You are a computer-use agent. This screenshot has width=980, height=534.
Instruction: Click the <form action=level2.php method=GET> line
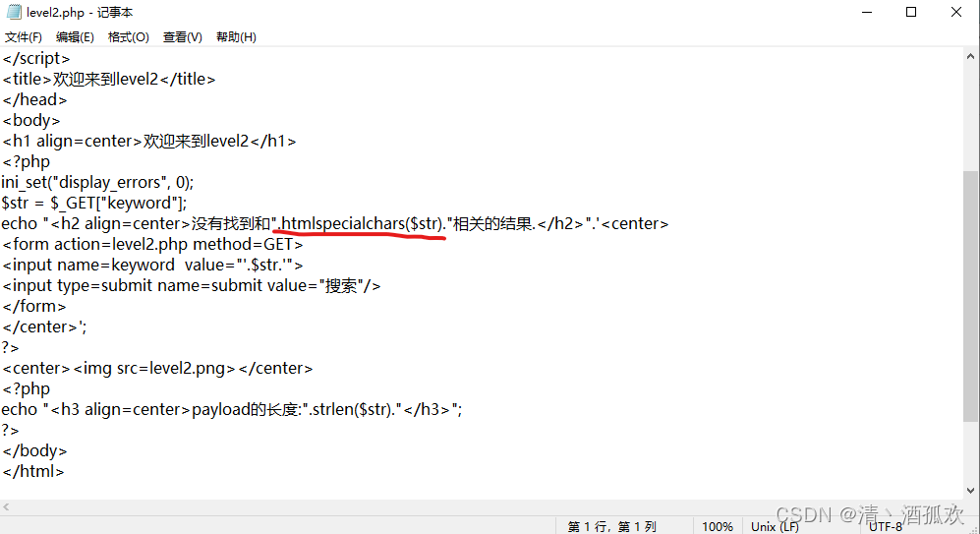[152, 244]
